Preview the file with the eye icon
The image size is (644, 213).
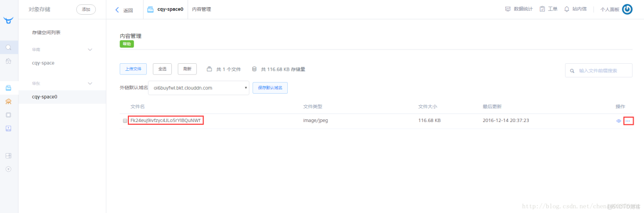[618, 121]
